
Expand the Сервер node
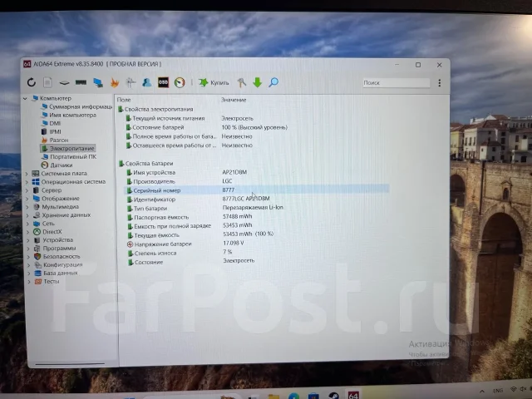pos(27,190)
